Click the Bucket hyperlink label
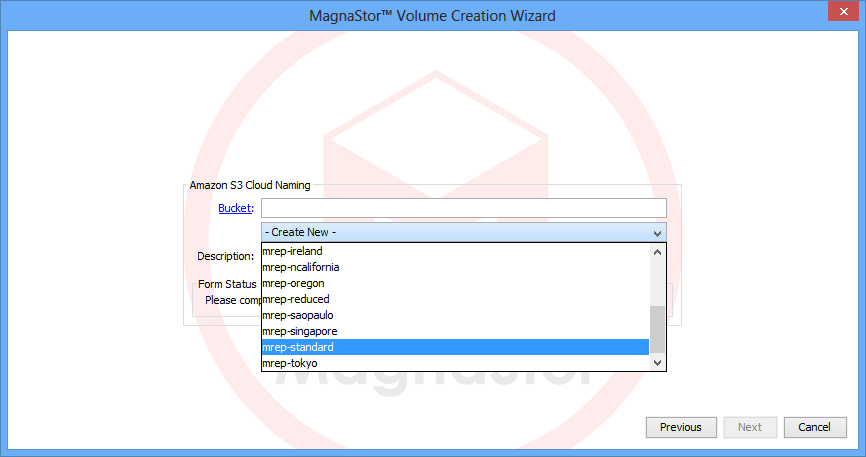Image resolution: width=866 pixels, height=457 pixels. click(236, 208)
